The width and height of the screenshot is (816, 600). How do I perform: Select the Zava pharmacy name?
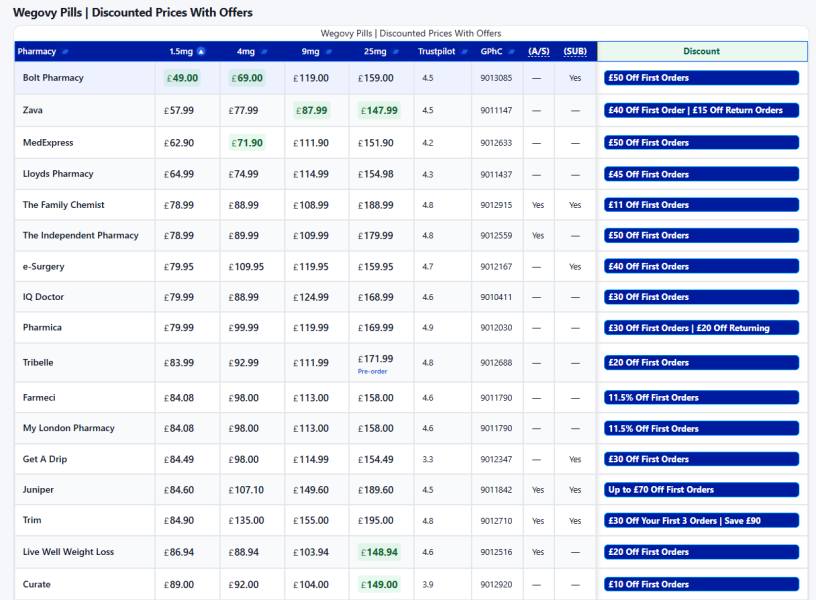pyautogui.click(x=33, y=110)
